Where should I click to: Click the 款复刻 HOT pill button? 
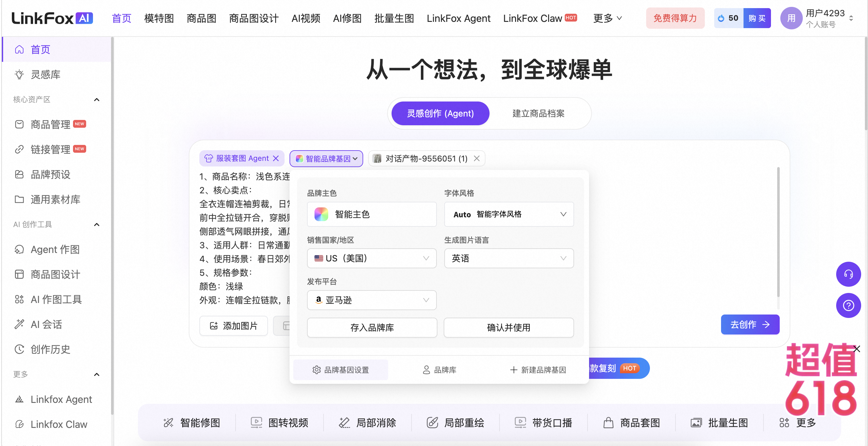(x=619, y=368)
